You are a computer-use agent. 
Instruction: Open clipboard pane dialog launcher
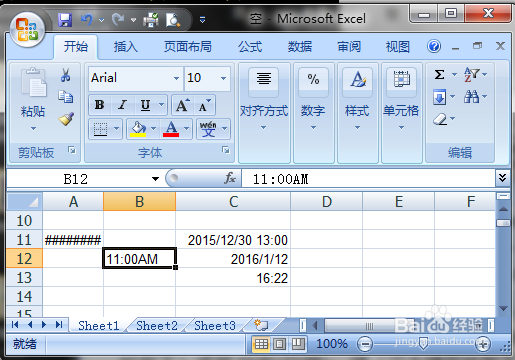(x=72, y=150)
